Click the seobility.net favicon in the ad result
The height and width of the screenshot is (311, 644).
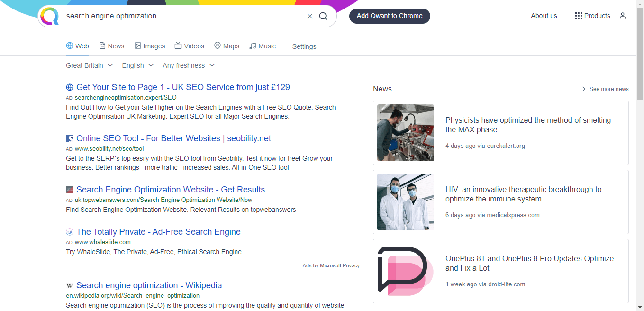click(x=69, y=138)
